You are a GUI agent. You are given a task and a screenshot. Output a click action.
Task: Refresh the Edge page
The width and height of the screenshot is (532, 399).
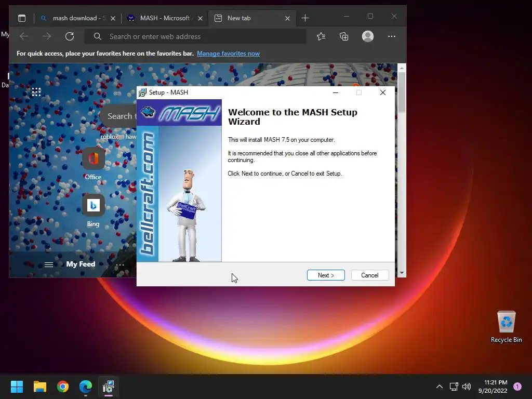click(x=70, y=36)
